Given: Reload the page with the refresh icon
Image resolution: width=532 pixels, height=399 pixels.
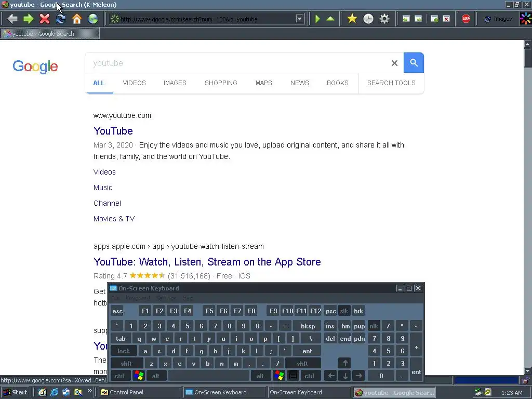Looking at the screenshot, I should (61, 19).
